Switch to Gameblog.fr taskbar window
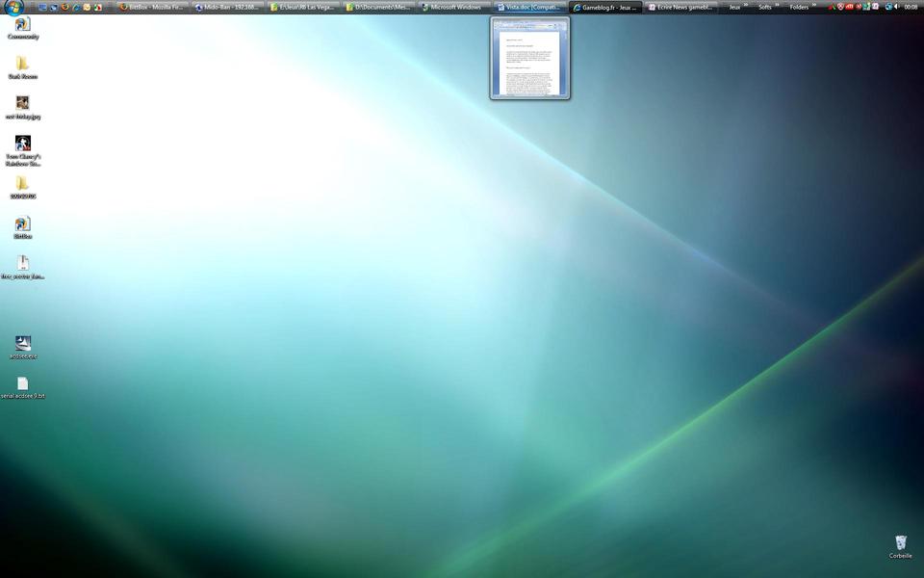 click(605, 7)
